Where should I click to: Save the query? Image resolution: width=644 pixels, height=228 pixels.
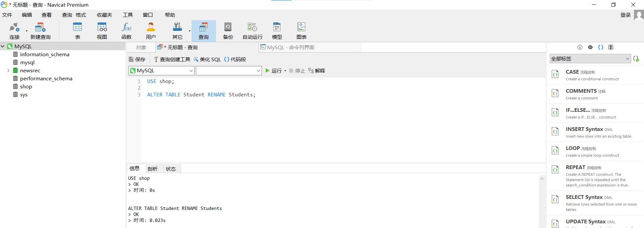pos(137,59)
